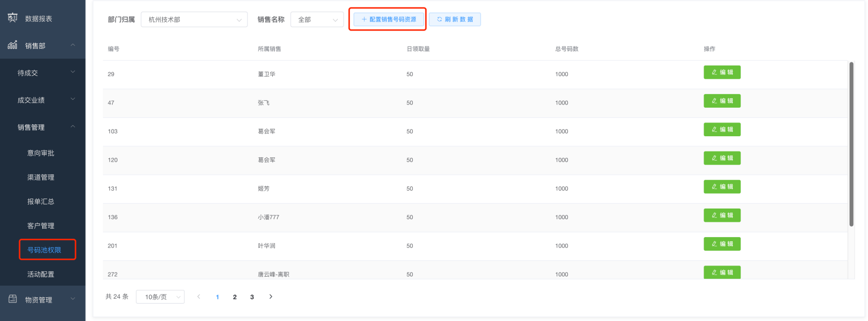Click the 销售部 chart icon
The height and width of the screenshot is (321, 868).
point(13,45)
